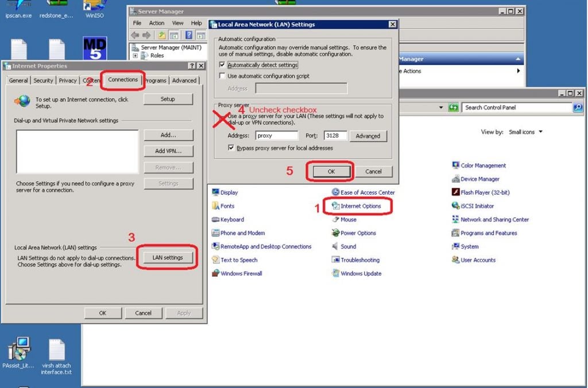Click Cancel in Internet Properties window
Viewport: 588px width, 388px height.
(x=143, y=313)
